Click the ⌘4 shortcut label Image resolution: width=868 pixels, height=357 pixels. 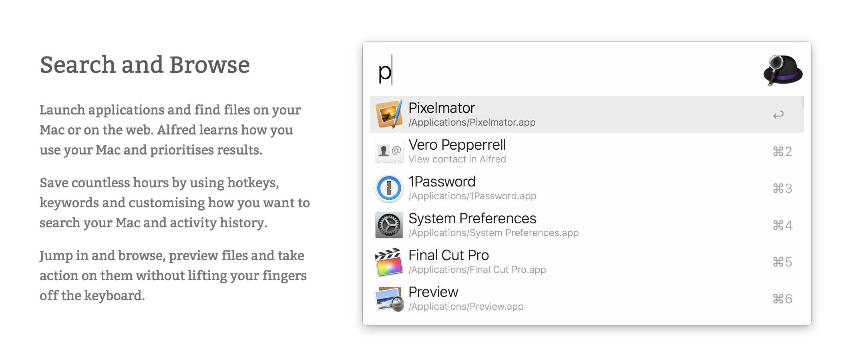point(782,225)
